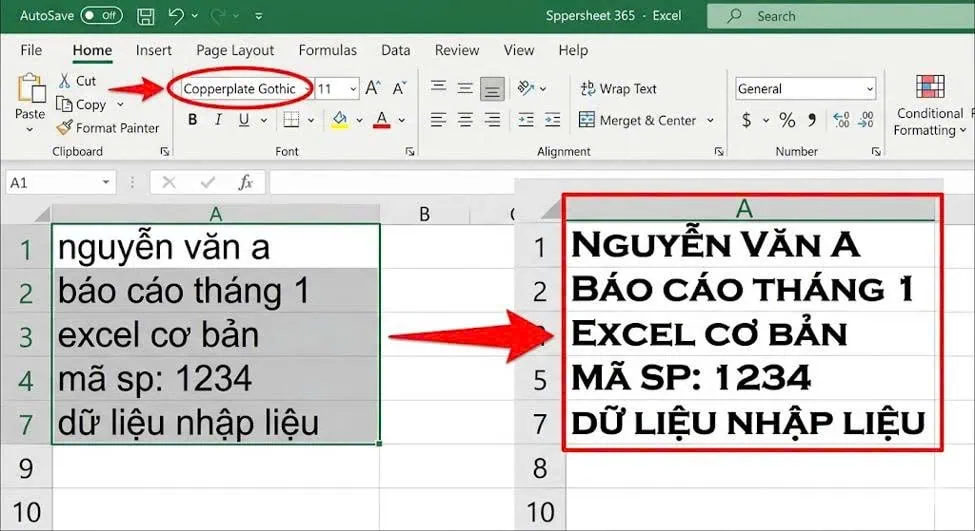Image resolution: width=975 pixels, height=531 pixels.
Task: Click the A1 Name Box
Action: coord(60,183)
